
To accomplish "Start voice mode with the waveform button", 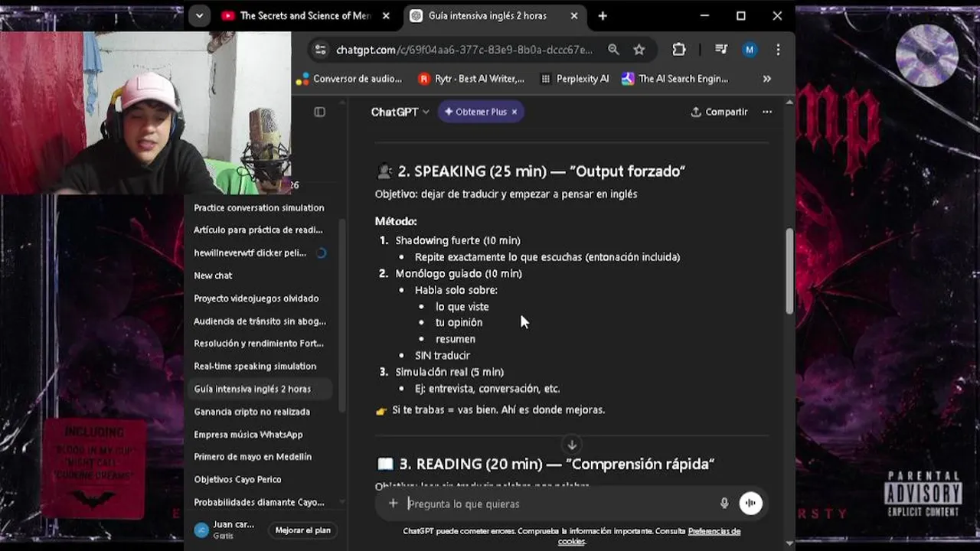I will (x=750, y=503).
